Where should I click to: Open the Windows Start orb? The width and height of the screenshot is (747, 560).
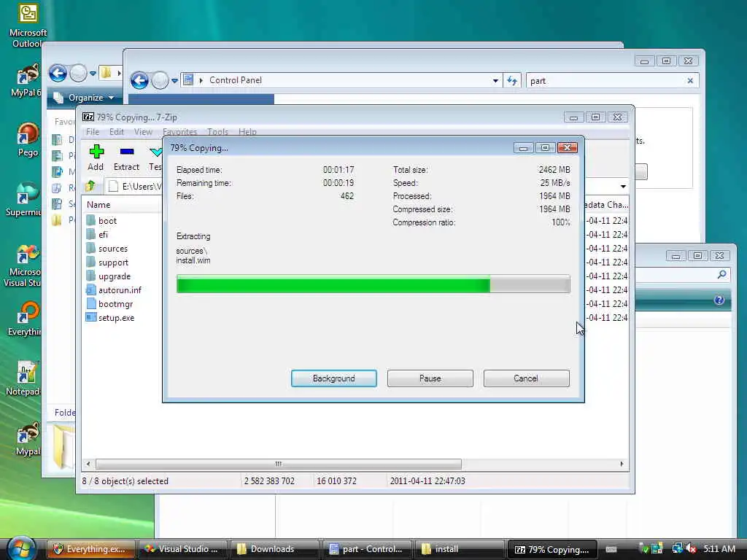[x=21, y=548]
